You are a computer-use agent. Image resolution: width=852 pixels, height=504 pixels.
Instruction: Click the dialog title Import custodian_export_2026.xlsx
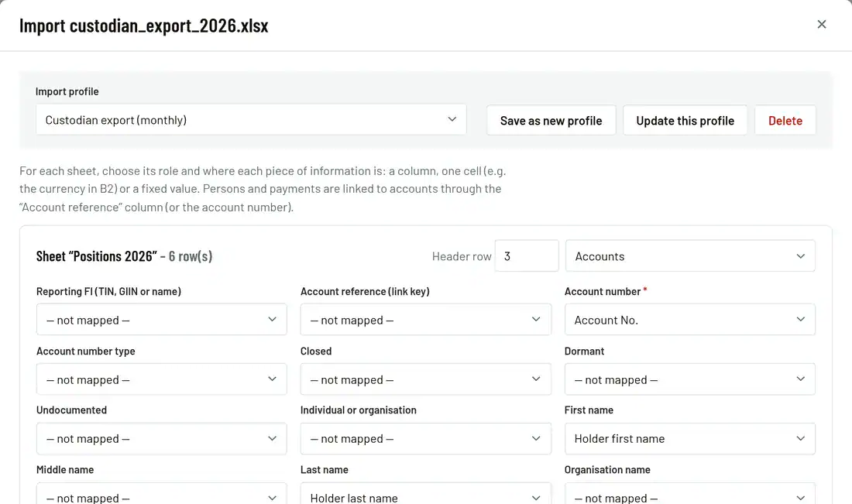(x=144, y=26)
